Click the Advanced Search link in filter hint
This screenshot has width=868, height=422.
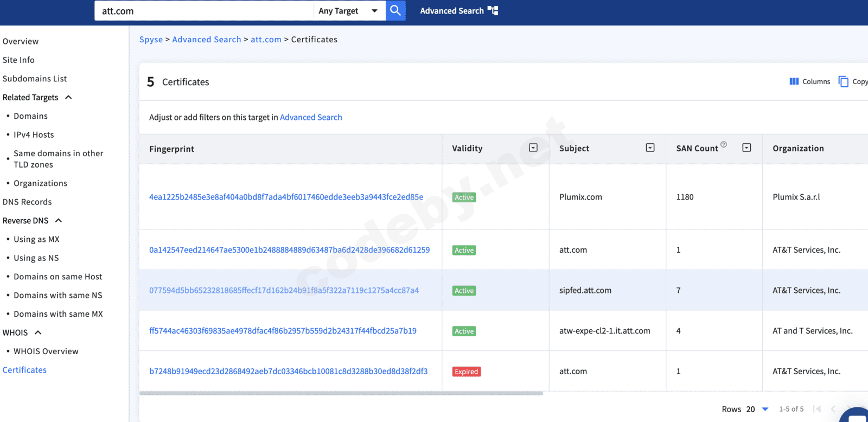click(311, 117)
